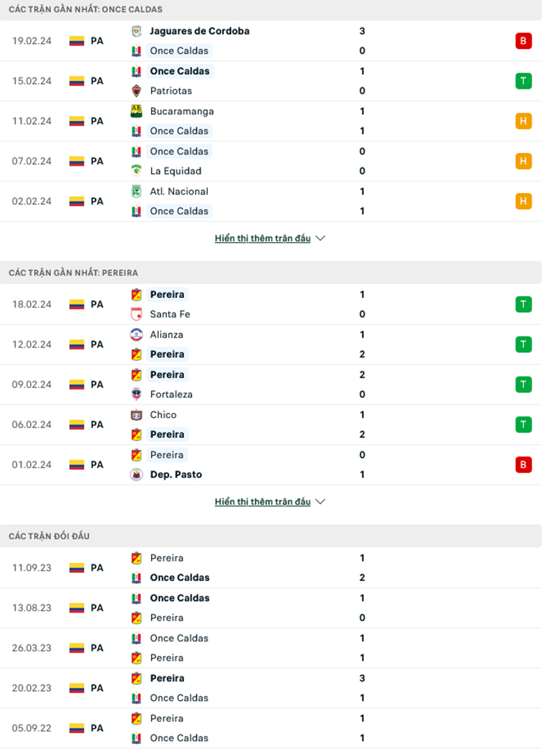Click the Once Caldas team crest
The height and width of the screenshot is (756, 545).
[x=137, y=50]
